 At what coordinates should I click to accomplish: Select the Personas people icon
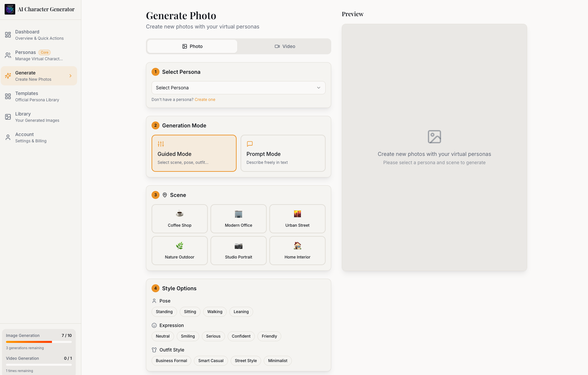(8, 55)
